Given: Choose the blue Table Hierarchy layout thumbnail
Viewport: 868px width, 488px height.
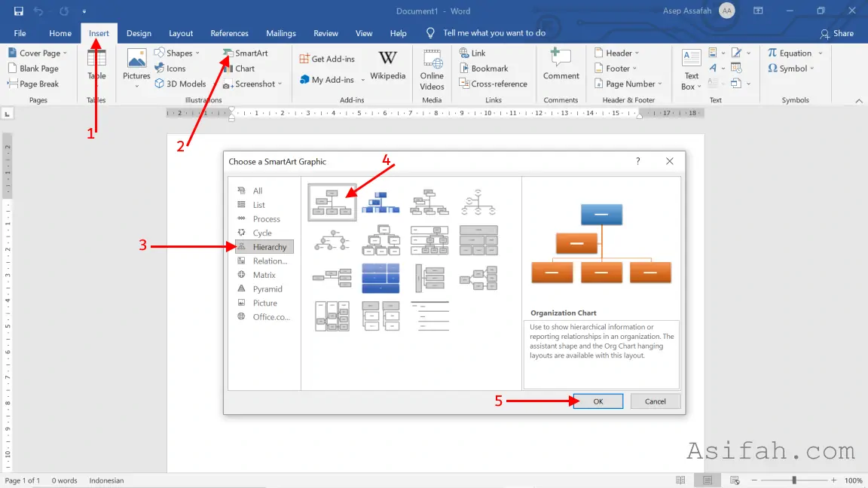Looking at the screenshot, I should click(x=381, y=278).
